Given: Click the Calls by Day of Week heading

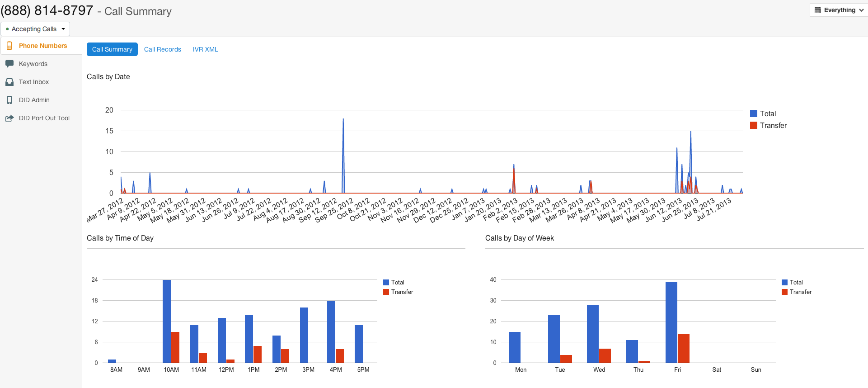Looking at the screenshot, I should point(520,238).
